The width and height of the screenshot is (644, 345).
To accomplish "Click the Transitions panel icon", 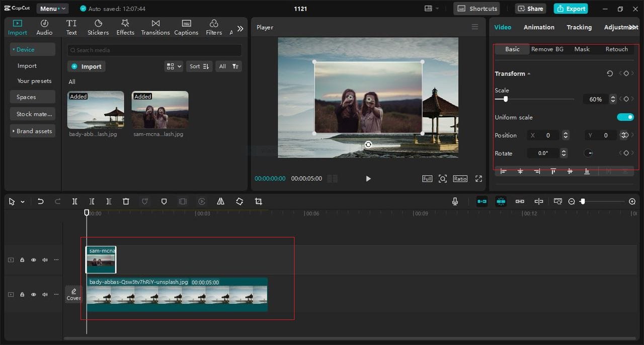I will coord(155,26).
